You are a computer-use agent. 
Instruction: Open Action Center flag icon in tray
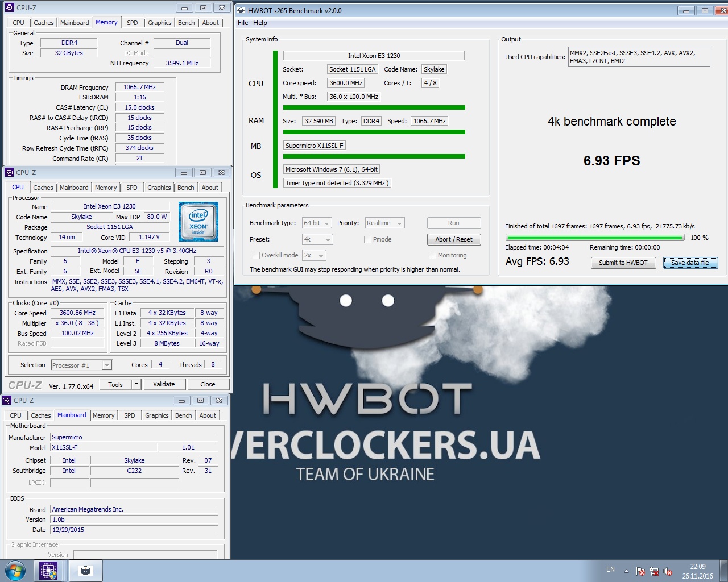coord(640,571)
